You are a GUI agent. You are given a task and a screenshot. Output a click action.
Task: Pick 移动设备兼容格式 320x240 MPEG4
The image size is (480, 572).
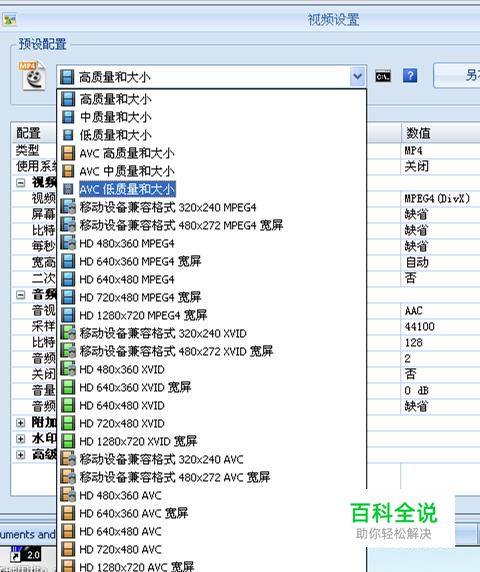(x=212, y=207)
